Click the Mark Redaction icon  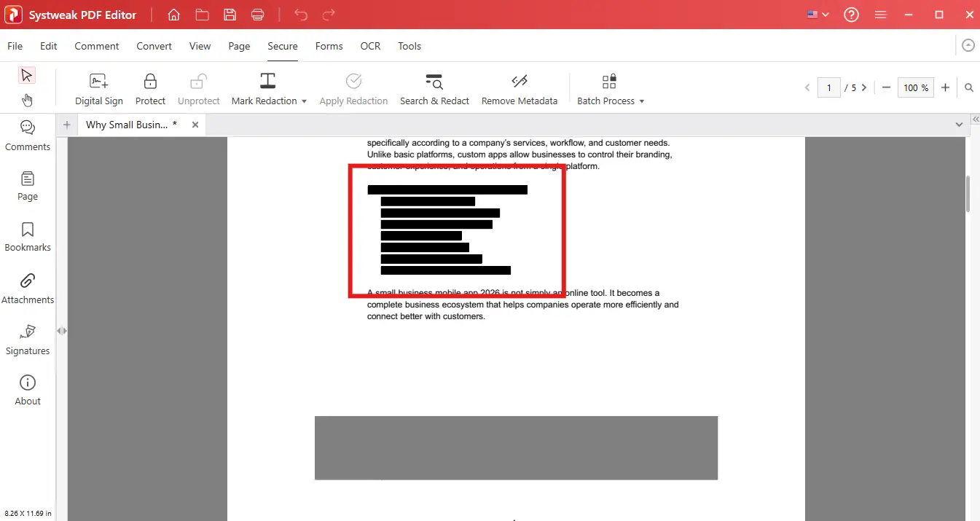pyautogui.click(x=267, y=81)
